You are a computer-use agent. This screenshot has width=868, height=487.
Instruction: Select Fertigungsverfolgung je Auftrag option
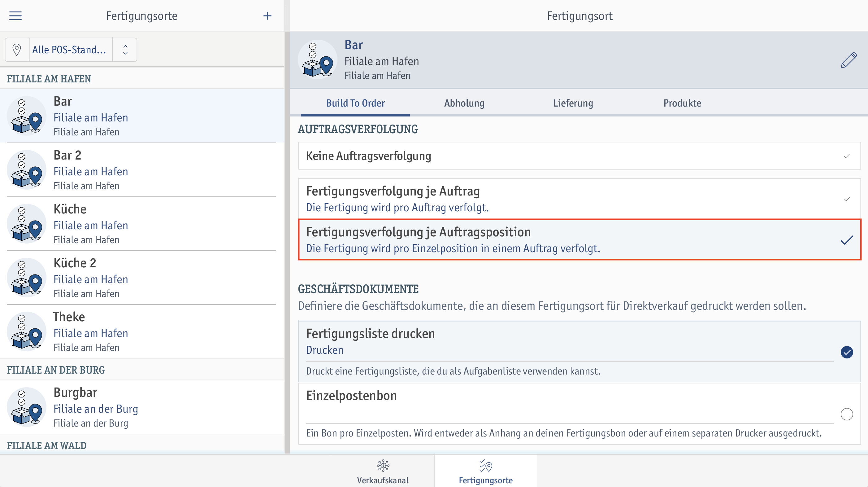(579, 199)
